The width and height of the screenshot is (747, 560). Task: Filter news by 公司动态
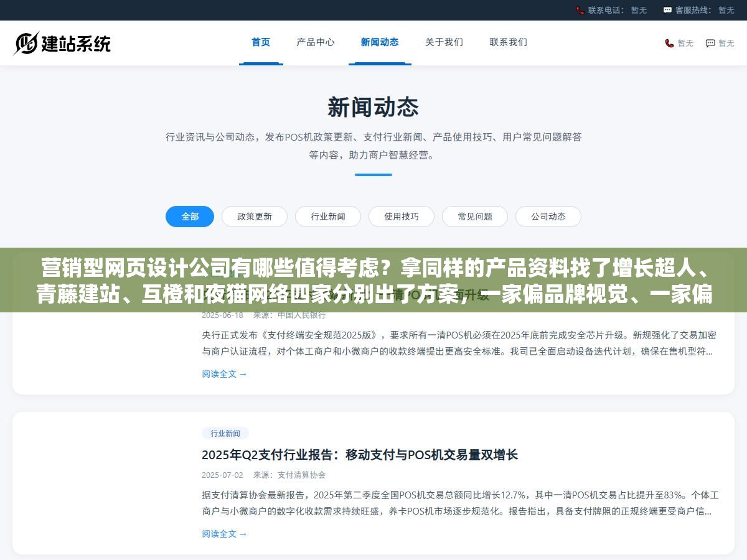click(548, 217)
